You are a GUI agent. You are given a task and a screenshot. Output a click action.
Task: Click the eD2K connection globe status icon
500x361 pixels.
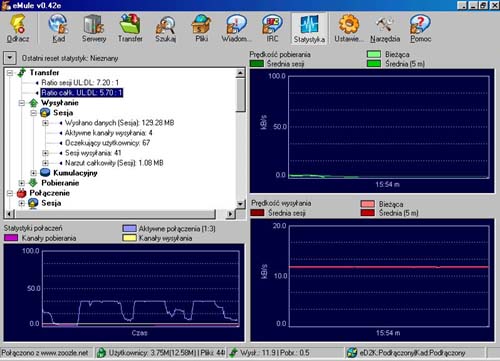352,353
